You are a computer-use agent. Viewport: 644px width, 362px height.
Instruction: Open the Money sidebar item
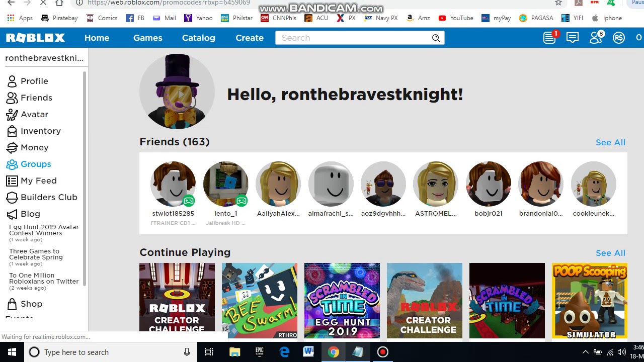28,147
